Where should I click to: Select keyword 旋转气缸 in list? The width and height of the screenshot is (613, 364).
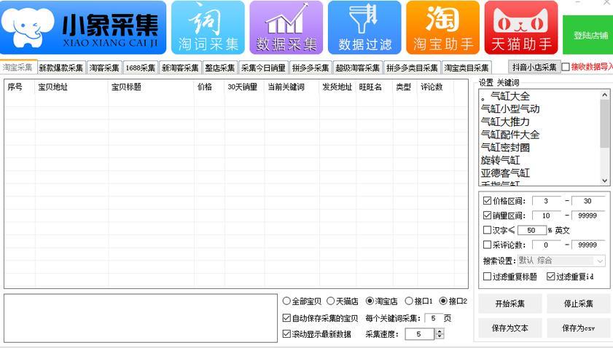pyautogui.click(x=501, y=160)
